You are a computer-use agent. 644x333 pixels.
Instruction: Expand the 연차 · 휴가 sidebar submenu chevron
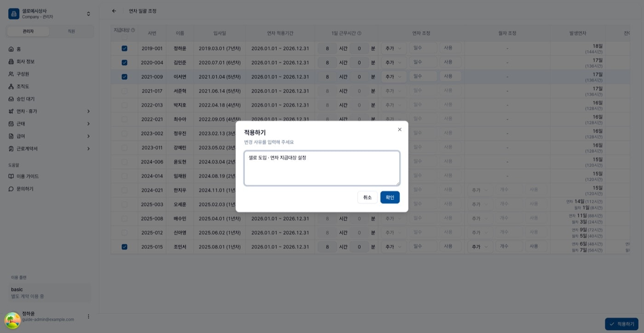point(88,111)
